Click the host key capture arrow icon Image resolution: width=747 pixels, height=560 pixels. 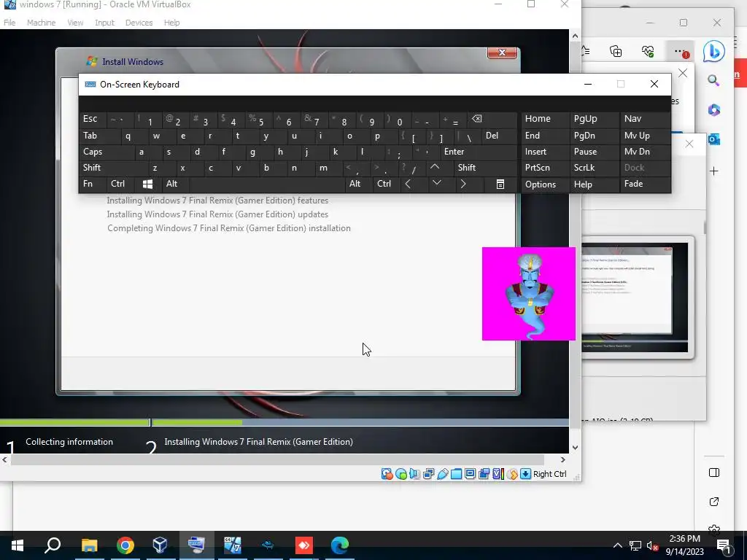click(x=525, y=474)
